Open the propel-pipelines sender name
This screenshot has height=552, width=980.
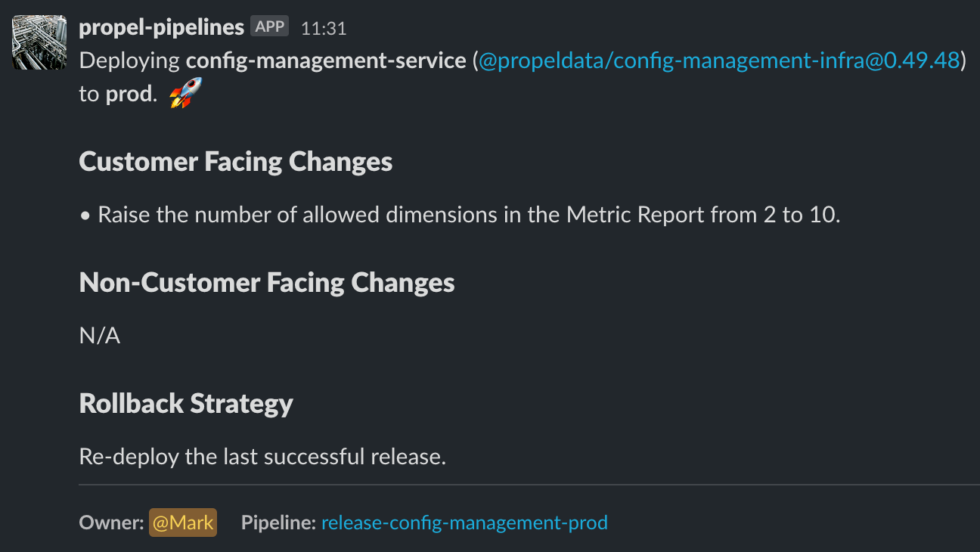(x=161, y=27)
